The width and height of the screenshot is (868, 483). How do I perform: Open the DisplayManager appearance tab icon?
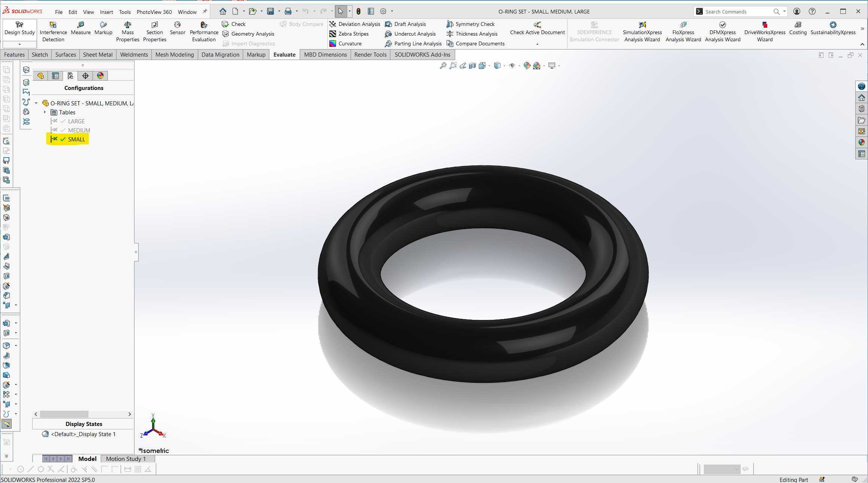point(100,76)
